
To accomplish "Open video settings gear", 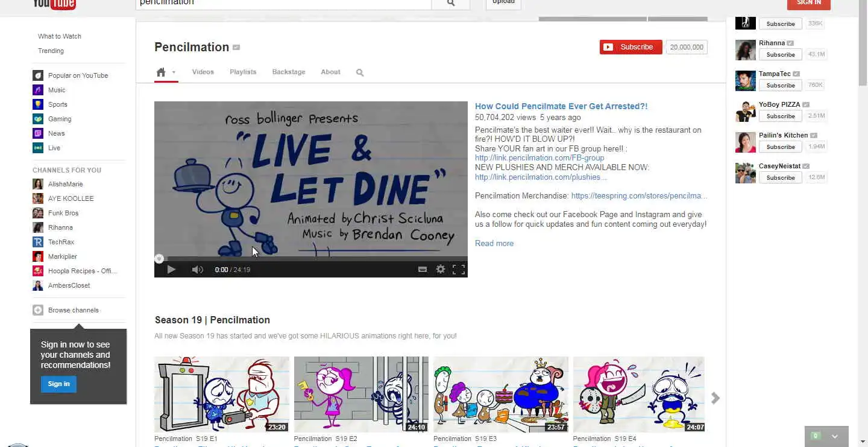I will 441,270.
